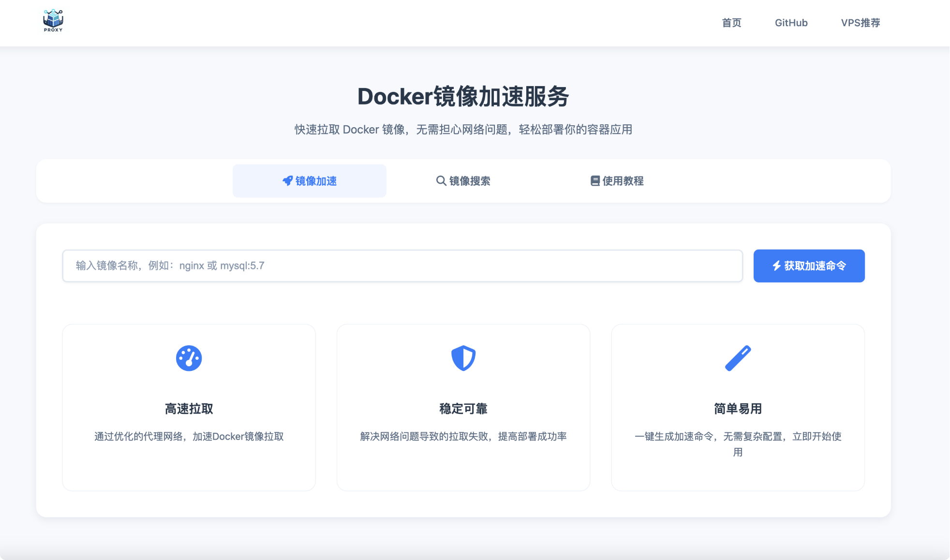Open the VPS推荐 navigation link
950x560 pixels.
pyautogui.click(x=860, y=23)
